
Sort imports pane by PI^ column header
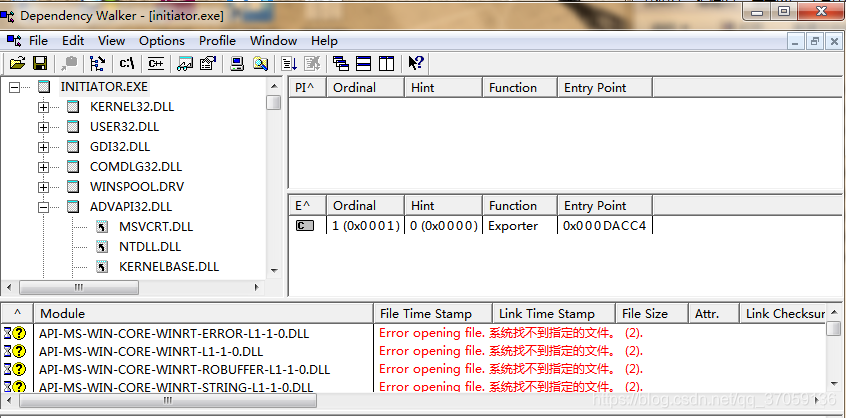pyautogui.click(x=308, y=87)
